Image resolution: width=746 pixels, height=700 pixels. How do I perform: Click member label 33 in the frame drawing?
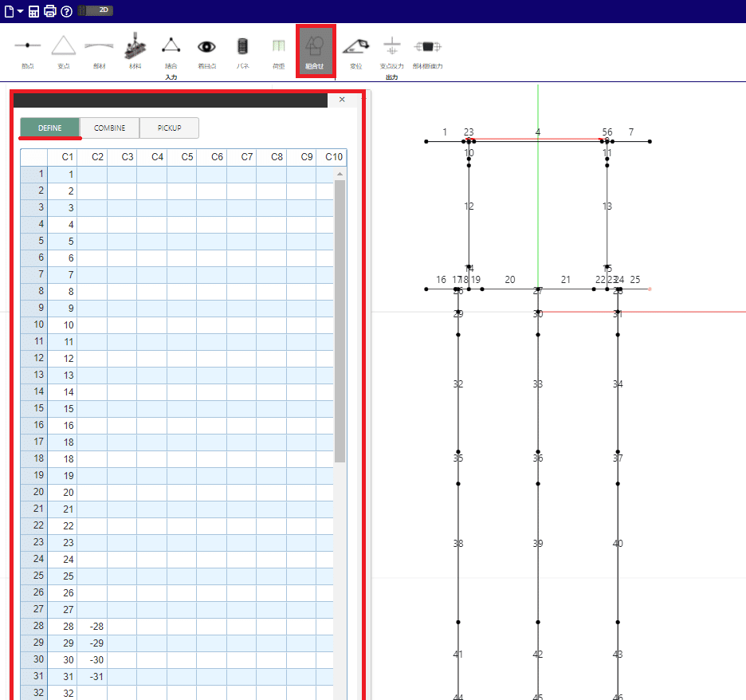coord(538,384)
